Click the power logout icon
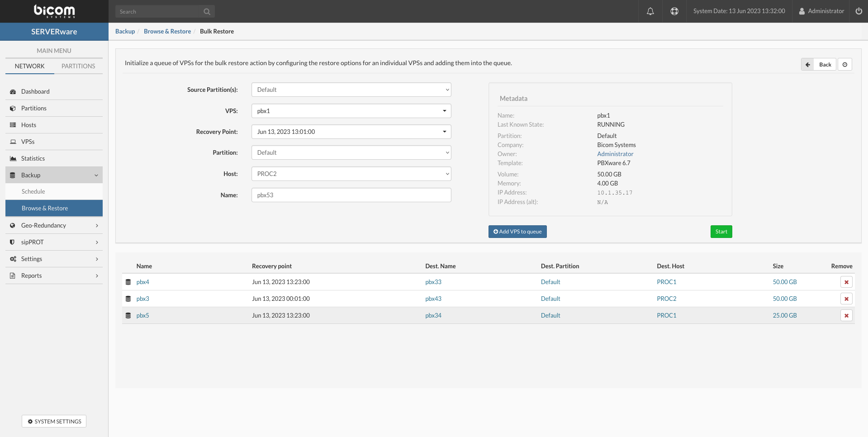The width and height of the screenshot is (868, 437). click(859, 11)
